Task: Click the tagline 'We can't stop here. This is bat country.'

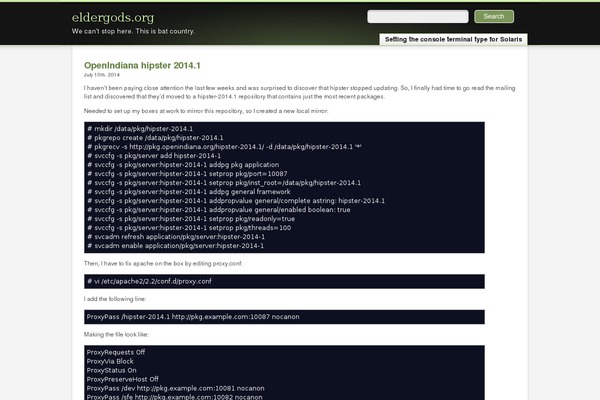Action: click(x=133, y=31)
